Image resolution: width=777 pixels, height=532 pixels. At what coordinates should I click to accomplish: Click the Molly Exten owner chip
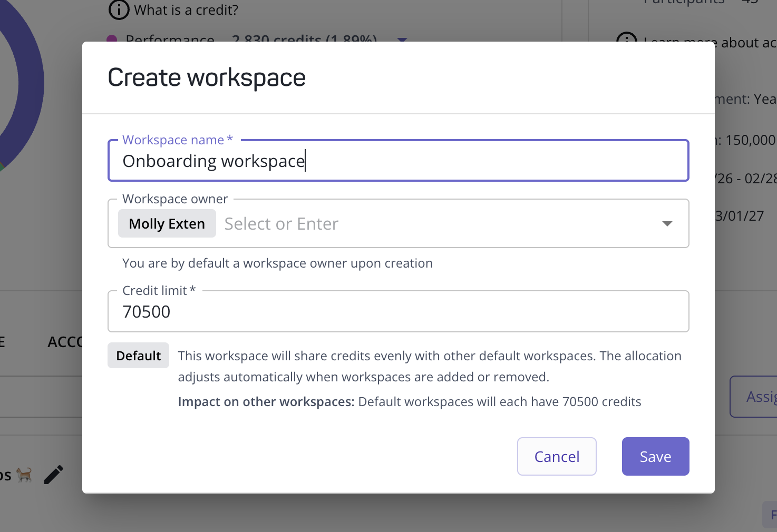(x=167, y=223)
